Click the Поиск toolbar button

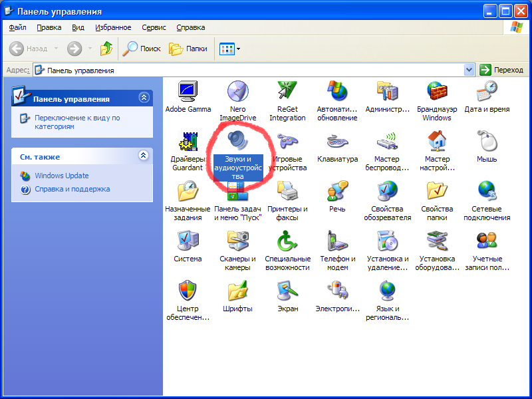coord(141,49)
